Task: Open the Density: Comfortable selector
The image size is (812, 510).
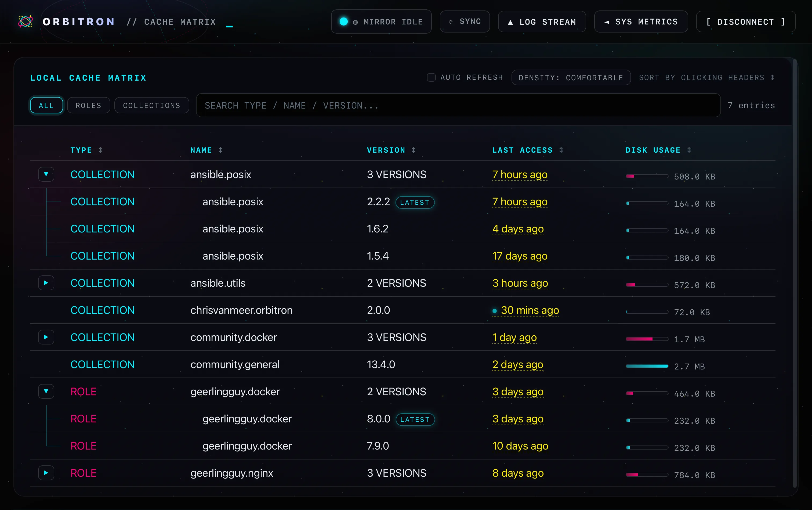Action: click(571, 78)
